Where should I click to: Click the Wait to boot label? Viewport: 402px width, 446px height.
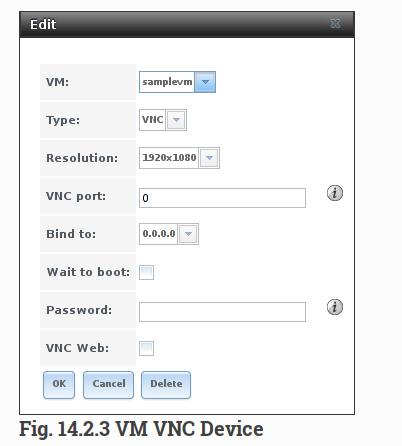88,272
